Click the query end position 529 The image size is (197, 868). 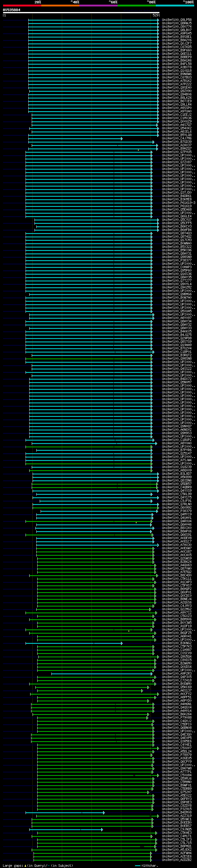pos(155,15)
